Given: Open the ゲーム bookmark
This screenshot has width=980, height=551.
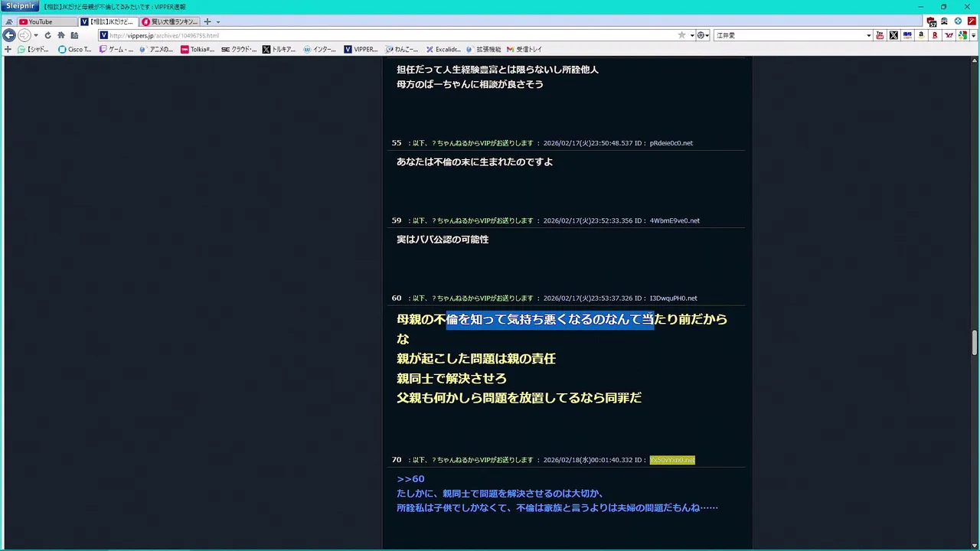Looking at the screenshot, I should point(116,49).
